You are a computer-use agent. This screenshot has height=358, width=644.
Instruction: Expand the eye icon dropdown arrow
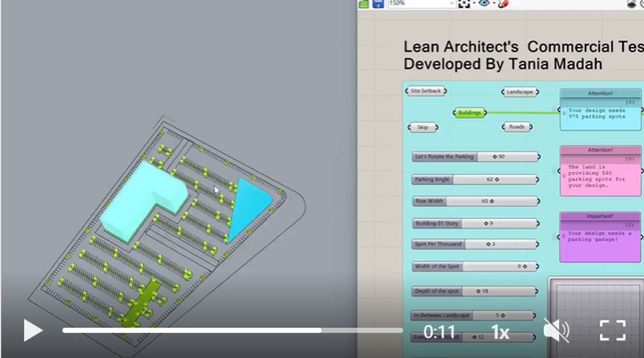pos(493,3)
